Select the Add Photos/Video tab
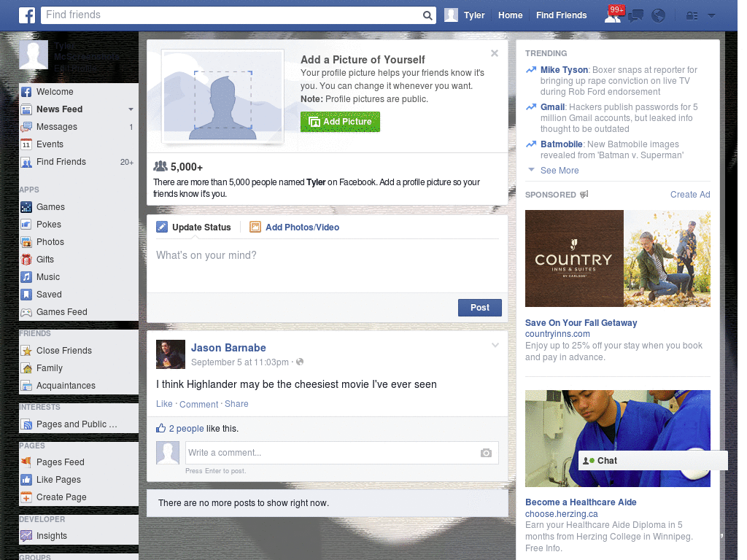 click(295, 227)
